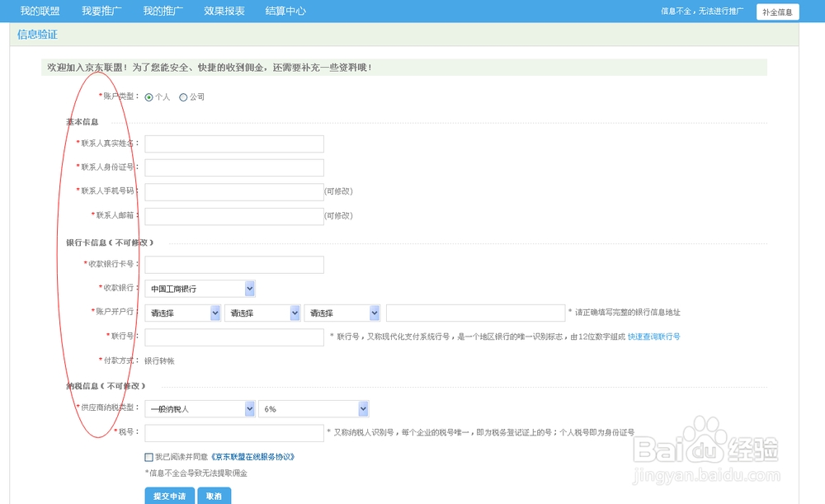Click the 补全信息 button
825x504 pixels.
coord(777,12)
